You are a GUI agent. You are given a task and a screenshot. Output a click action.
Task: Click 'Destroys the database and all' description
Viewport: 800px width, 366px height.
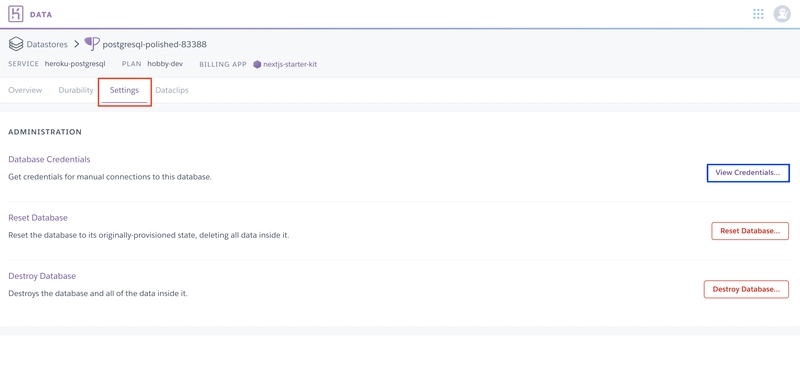pos(98,294)
